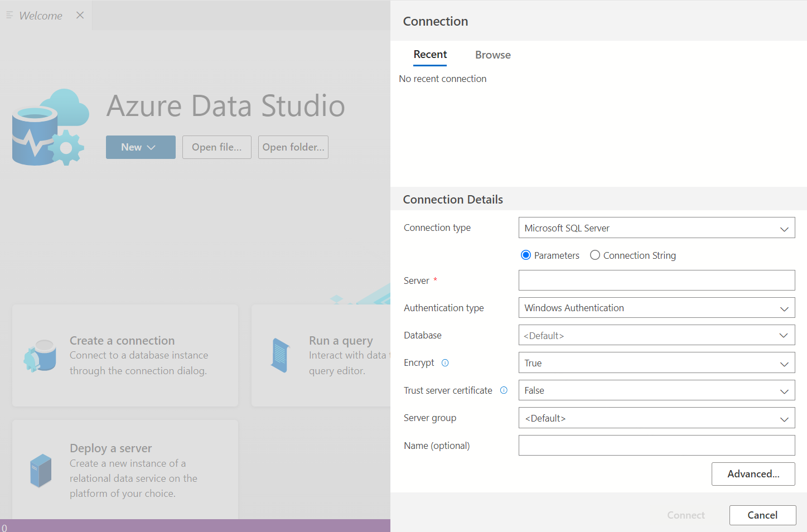Select the Welcome tab
Image resolution: width=807 pixels, height=532 pixels.
point(46,15)
